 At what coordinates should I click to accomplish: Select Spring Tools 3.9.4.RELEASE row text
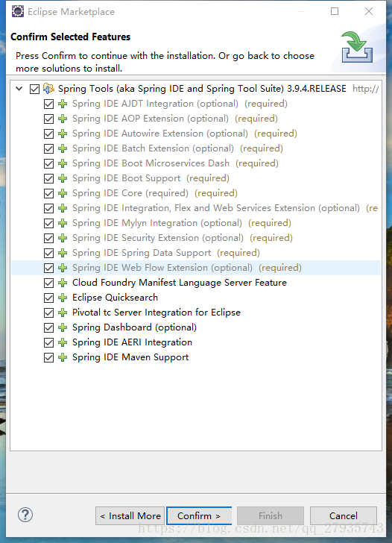click(202, 89)
